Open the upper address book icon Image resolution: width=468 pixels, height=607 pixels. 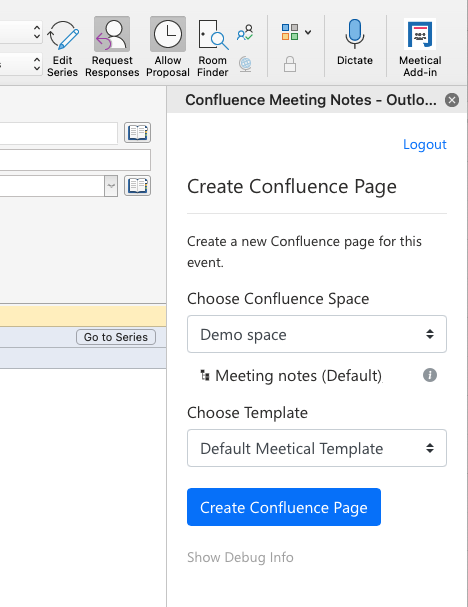(x=137, y=133)
